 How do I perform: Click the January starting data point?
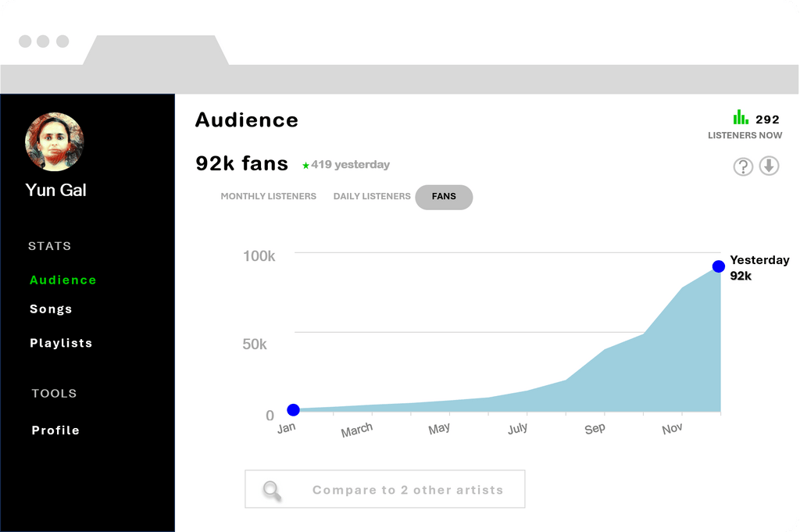point(293,410)
